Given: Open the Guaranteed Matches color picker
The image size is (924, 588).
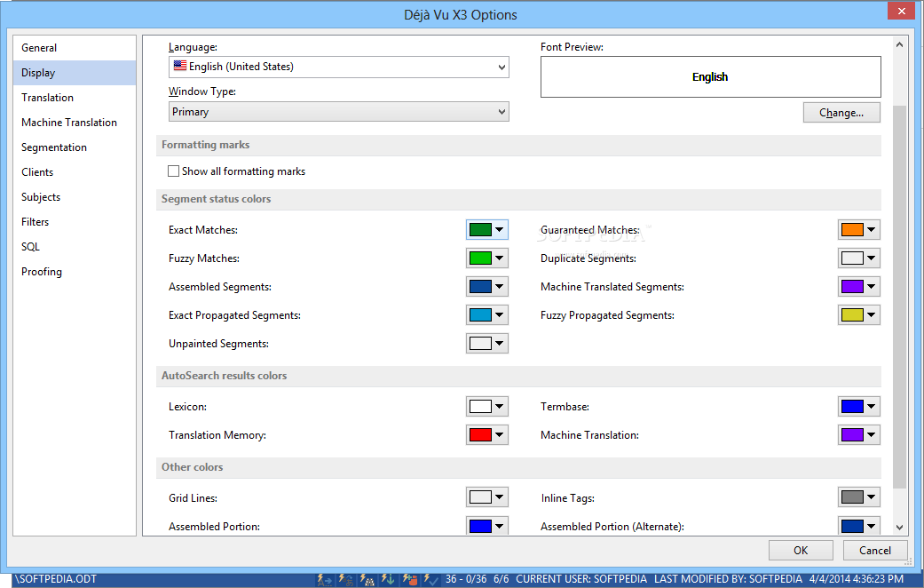Looking at the screenshot, I should pyautogui.click(x=858, y=229).
